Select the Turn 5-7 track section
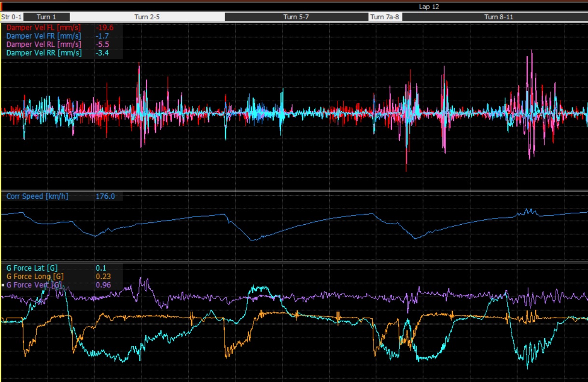The width and height of the screenshot is (588, 382). [296, 17]
